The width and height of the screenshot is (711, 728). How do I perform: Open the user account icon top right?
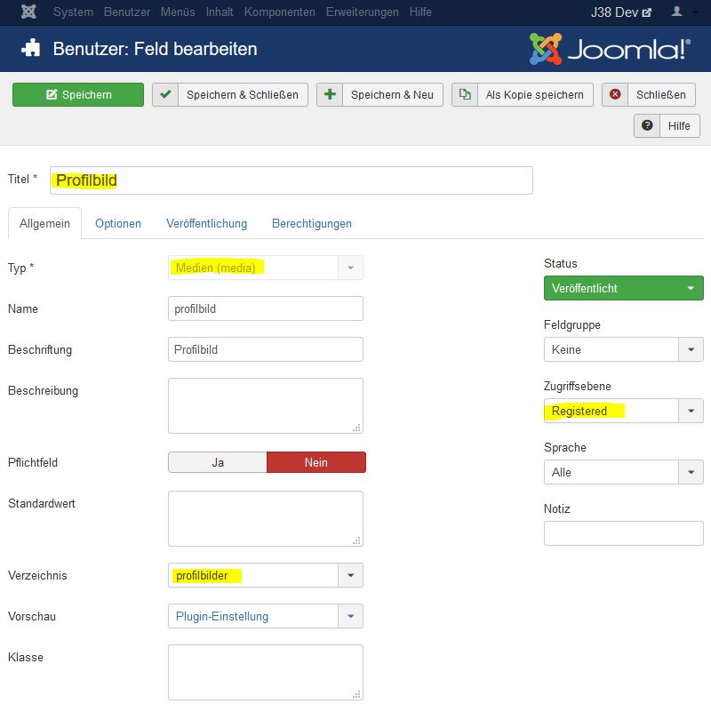click(676, 12)
